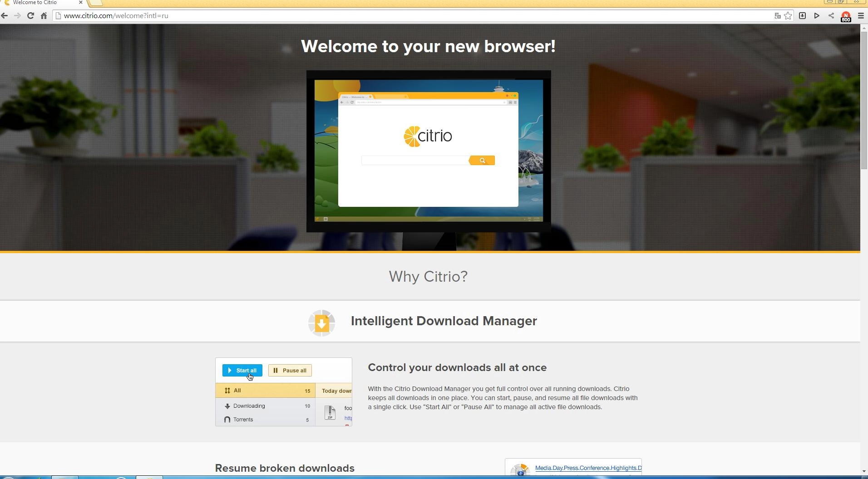Go back to the previous page
Screen dimensions: 868x479
pos(5,16)
